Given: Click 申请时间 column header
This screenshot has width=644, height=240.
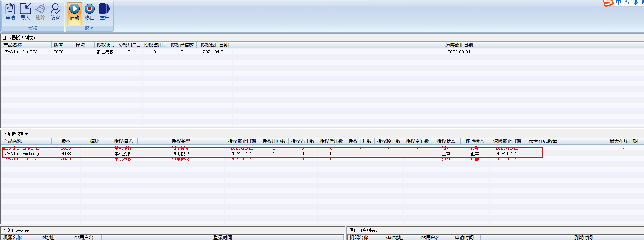Looking at the screenshot, I should click(x=464, y=237).
